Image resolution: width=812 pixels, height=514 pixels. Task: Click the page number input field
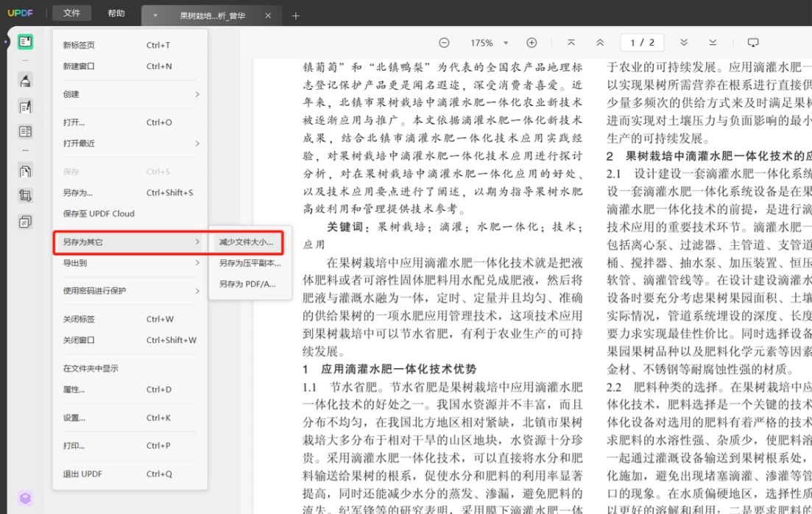pyautogui.click(x=642, y=43)
